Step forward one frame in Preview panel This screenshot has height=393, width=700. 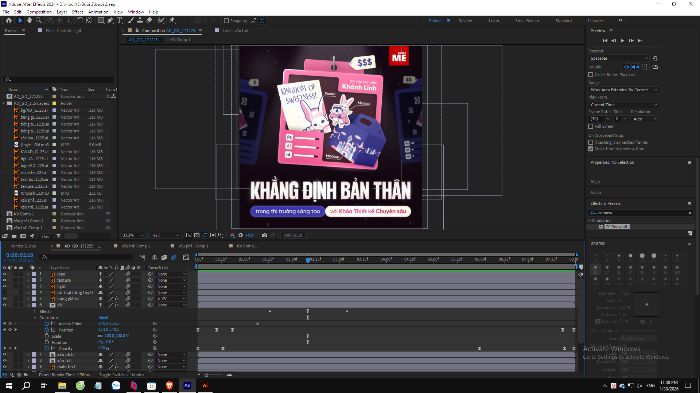(631, 41)
